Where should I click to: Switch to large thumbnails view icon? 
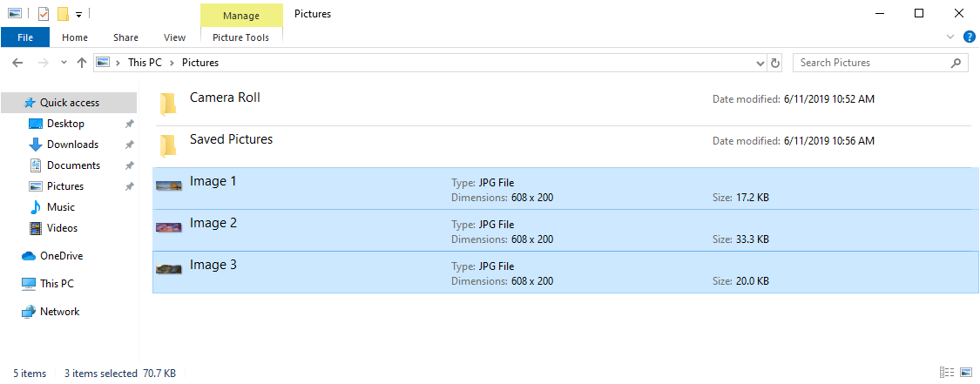point(965,372)
